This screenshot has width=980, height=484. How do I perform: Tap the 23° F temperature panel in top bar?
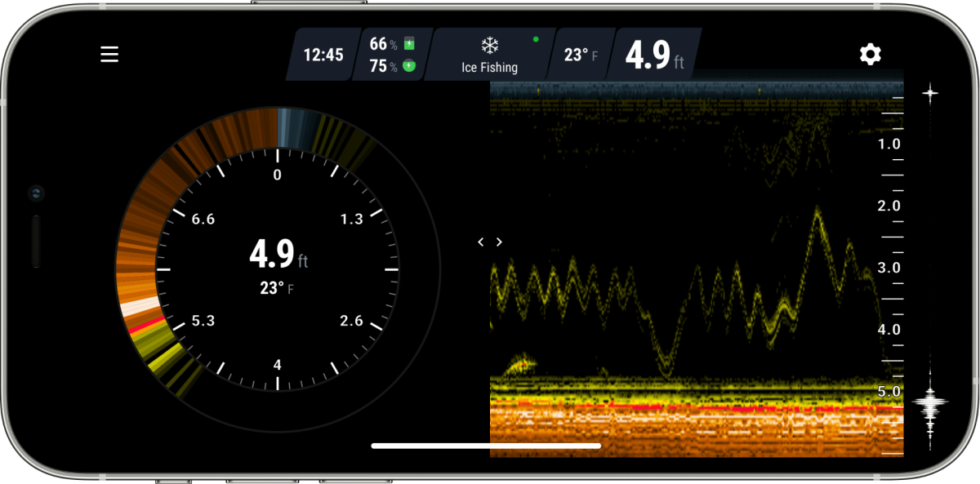point(581,55)
